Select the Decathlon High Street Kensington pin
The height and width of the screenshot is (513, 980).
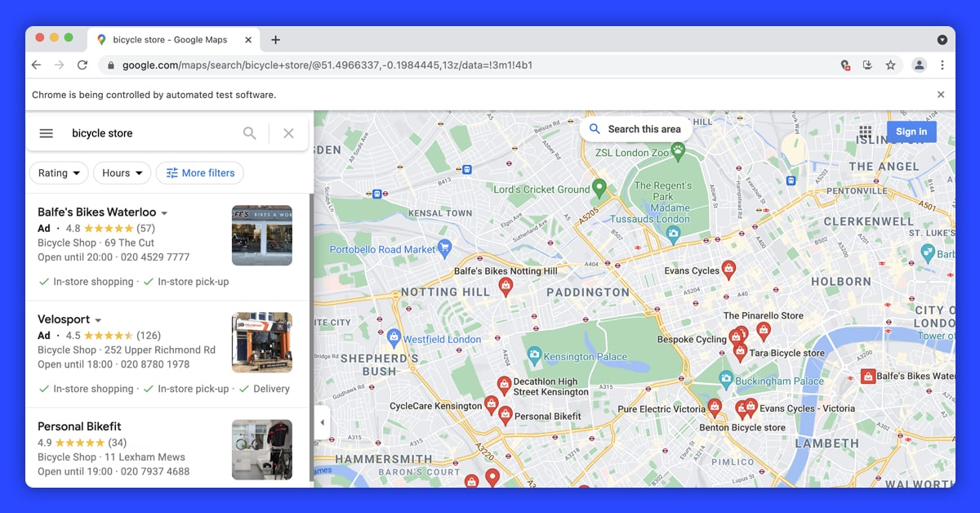click(505, 385)
